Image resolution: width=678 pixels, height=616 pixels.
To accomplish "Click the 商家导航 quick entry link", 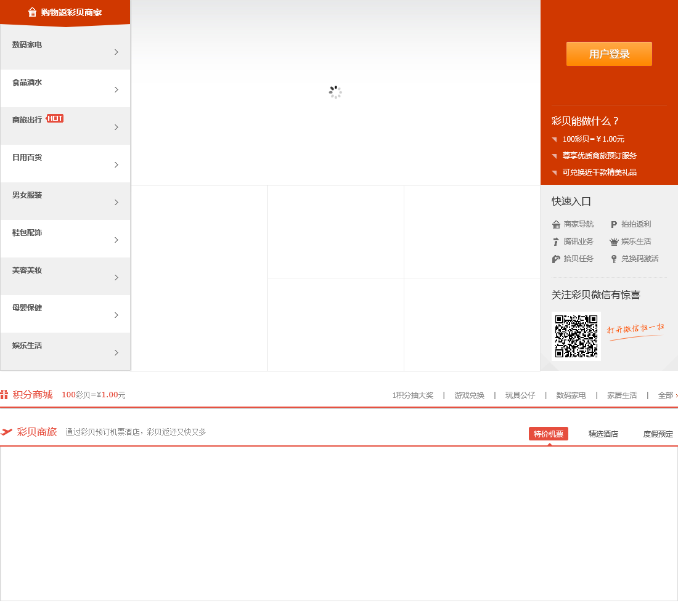I will (579, 224).
